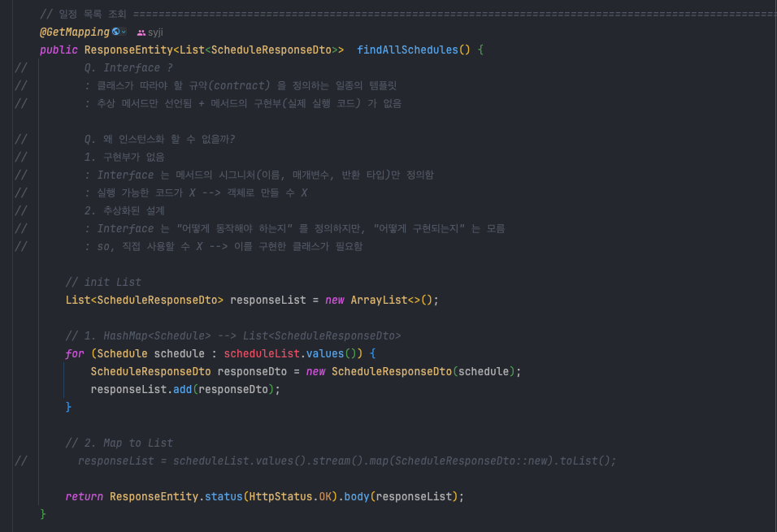Click the green closing brace of the method
The image size is (777, 532).
43,514
